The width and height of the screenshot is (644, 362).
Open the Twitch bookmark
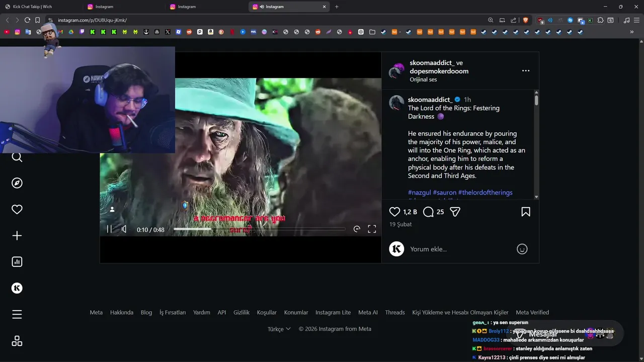pos(82,32)
